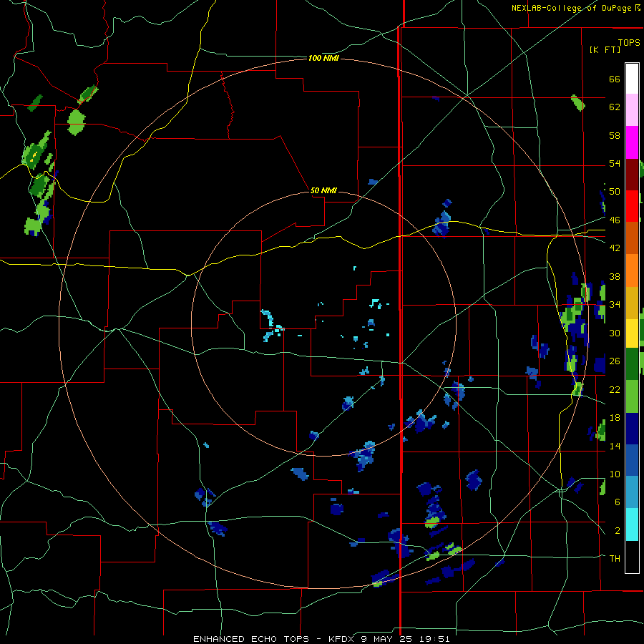Click the 54 legend value
644x644 pixels.
tap(615, 164)
